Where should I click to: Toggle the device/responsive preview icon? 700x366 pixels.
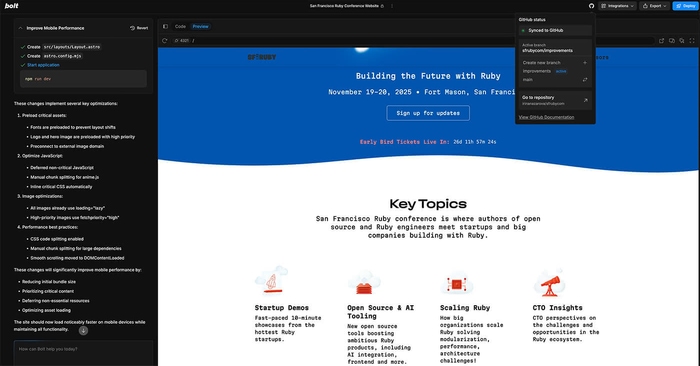pos(671,41)
